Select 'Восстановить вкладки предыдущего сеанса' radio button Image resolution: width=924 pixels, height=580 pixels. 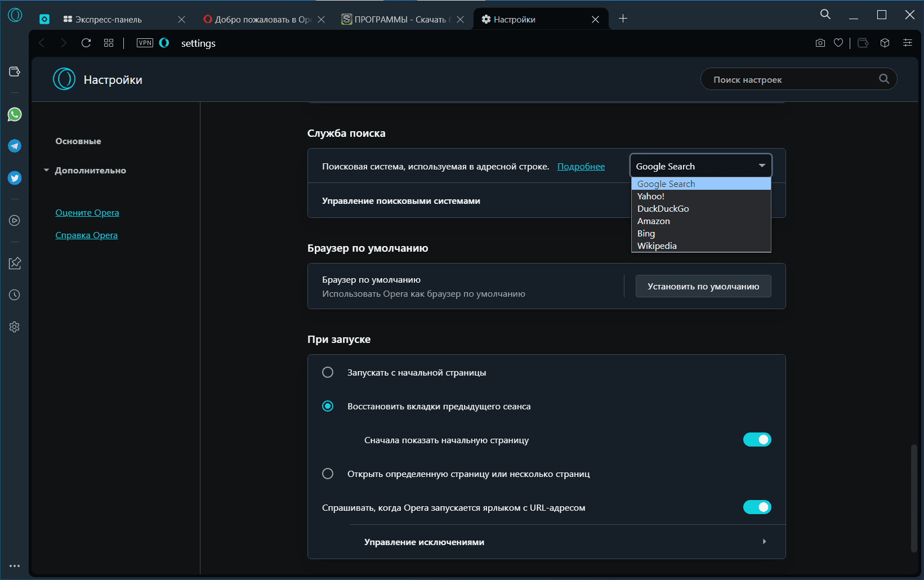click(x=328, y=406)
